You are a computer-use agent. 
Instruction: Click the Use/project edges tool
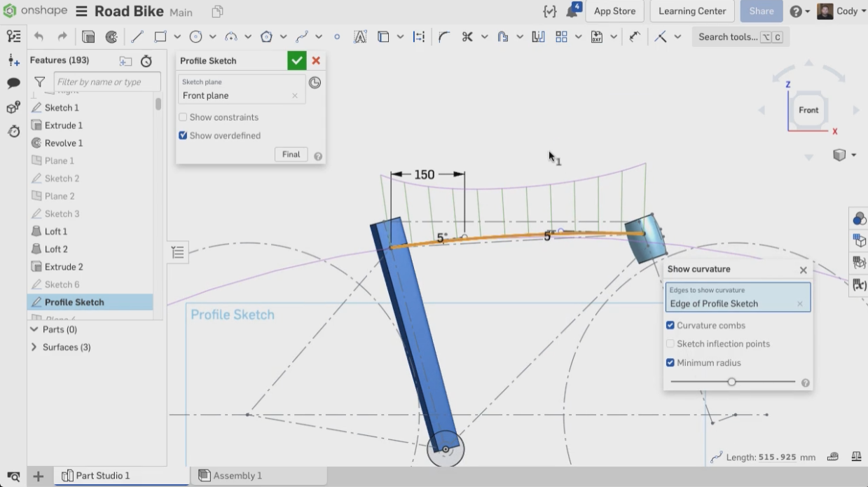[383, 37]
